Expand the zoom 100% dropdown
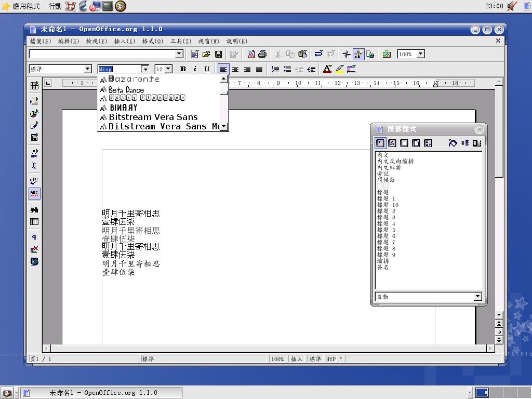The width and height of the screenshot is (532, 399). click(421, 54)
